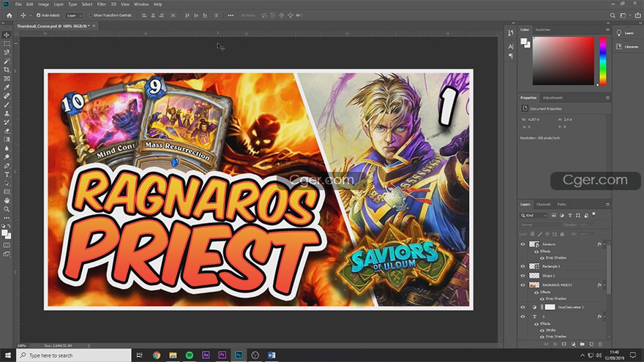Hide the Hue/Saturation 1 layer
The image size is (644, 362).
523,307
